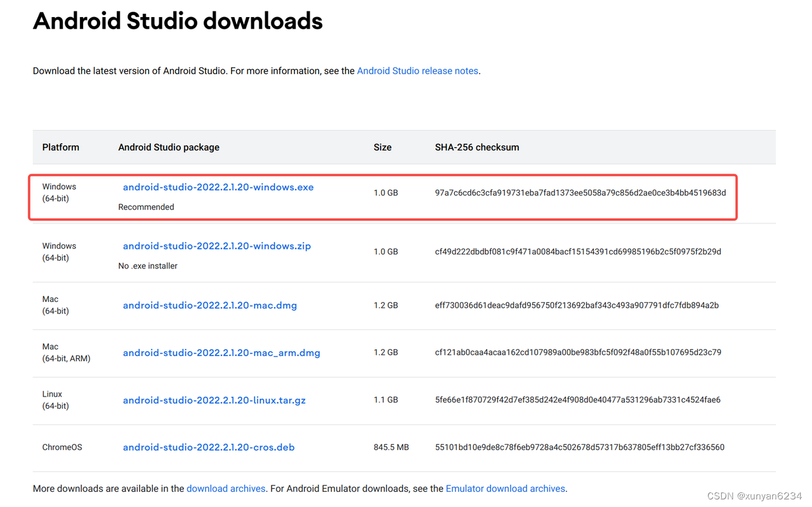Select the checksum starting with 97a7c6cd6c3c
The image size is (812, 507).
tap(580, 193)
